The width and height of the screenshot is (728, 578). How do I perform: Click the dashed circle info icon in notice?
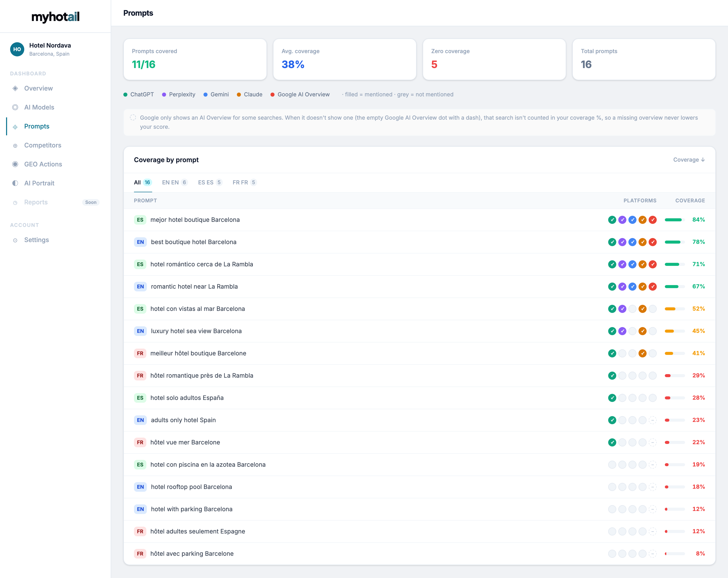click(x=133, y=118)
